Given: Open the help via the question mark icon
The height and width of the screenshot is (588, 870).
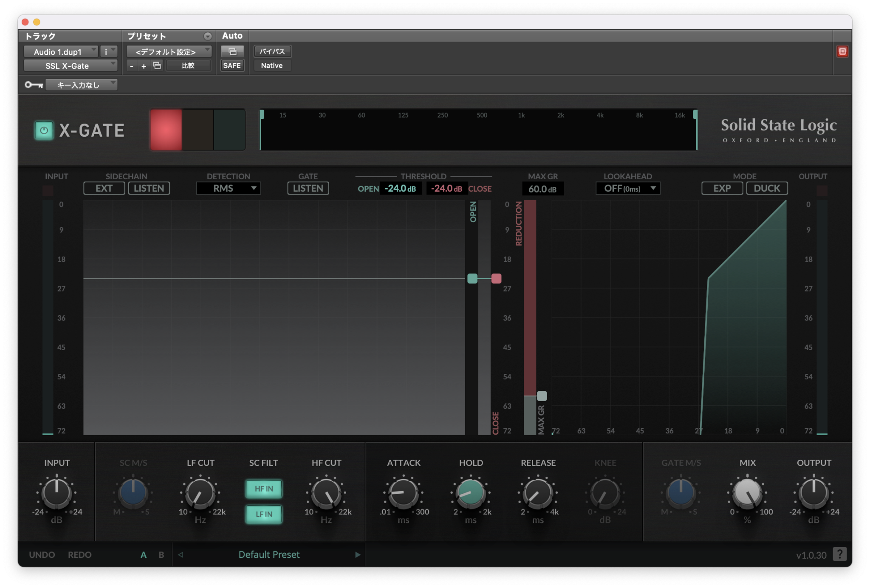Looking at the screenshot, I should tap(840, 554).
